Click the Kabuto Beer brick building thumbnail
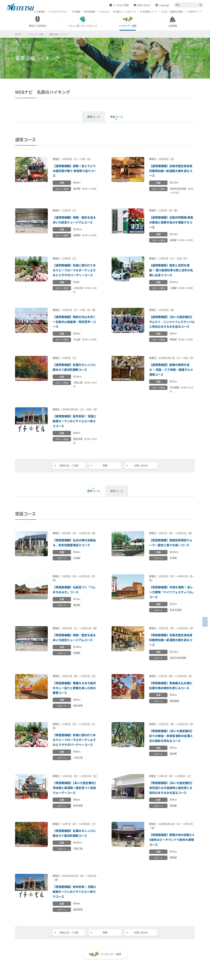This screenshot has width=210, height=980. (x=128, y=587)
